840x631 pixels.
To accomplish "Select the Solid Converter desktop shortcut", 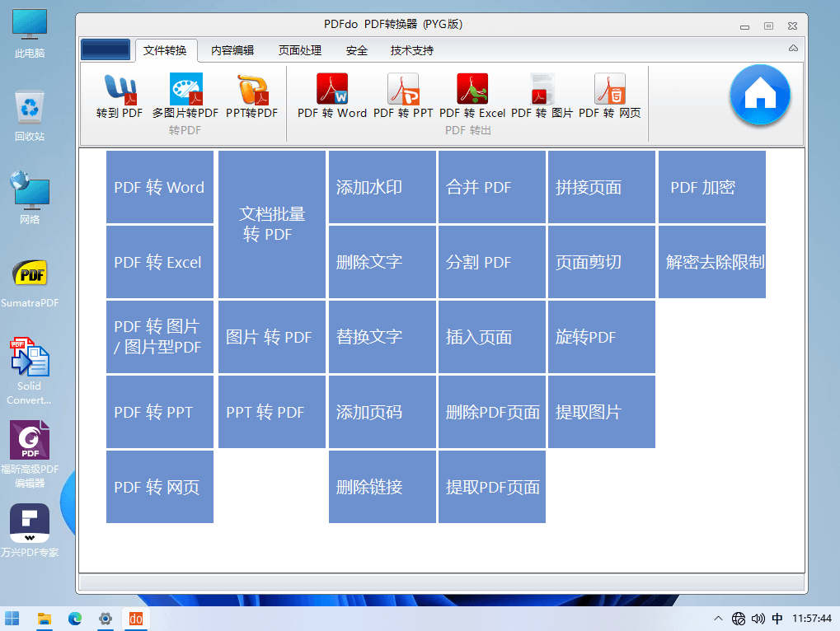I will coord(30,371).
